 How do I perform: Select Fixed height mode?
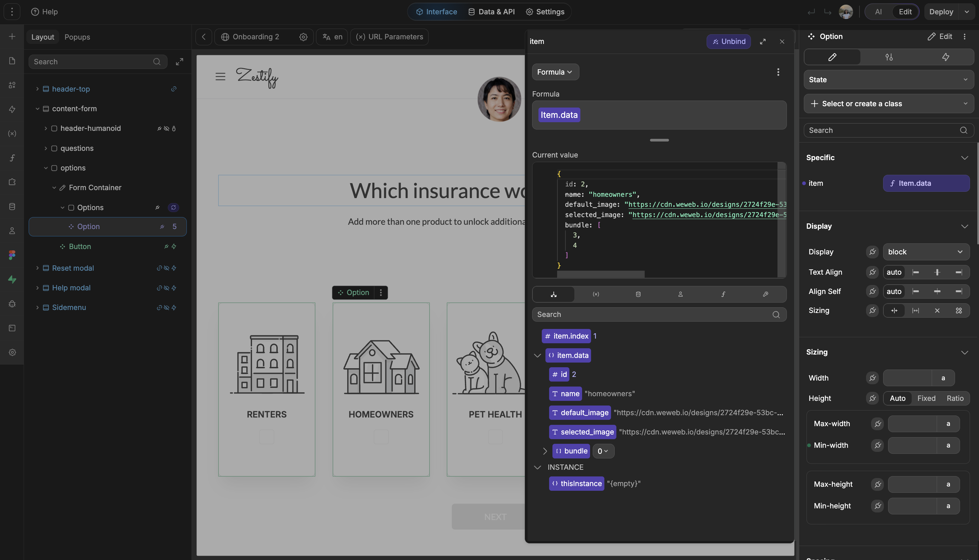coord(926,399)
